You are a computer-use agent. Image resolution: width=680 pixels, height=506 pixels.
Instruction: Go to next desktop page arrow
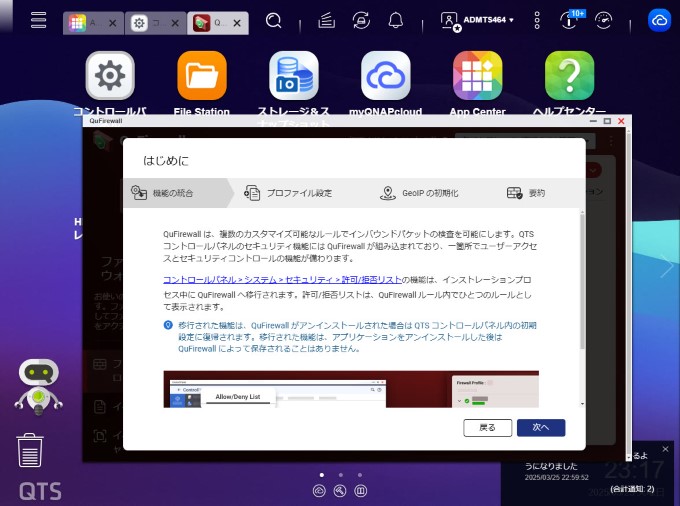coord(667,267)
